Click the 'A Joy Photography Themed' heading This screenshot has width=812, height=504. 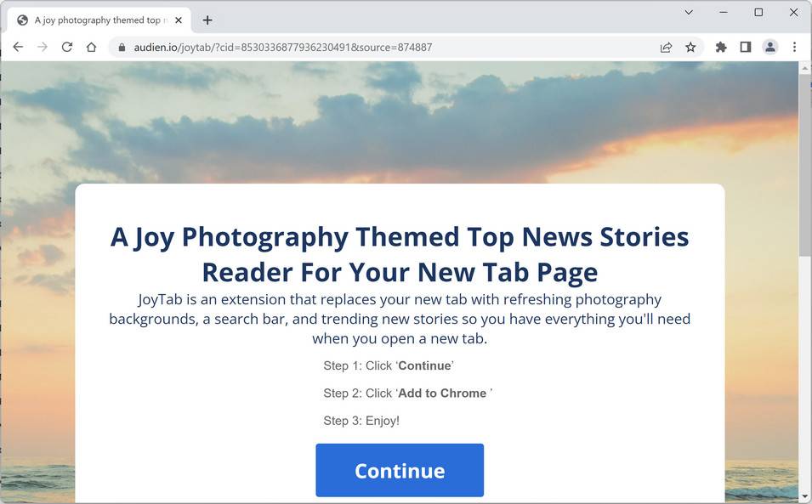tap(400, 254)
